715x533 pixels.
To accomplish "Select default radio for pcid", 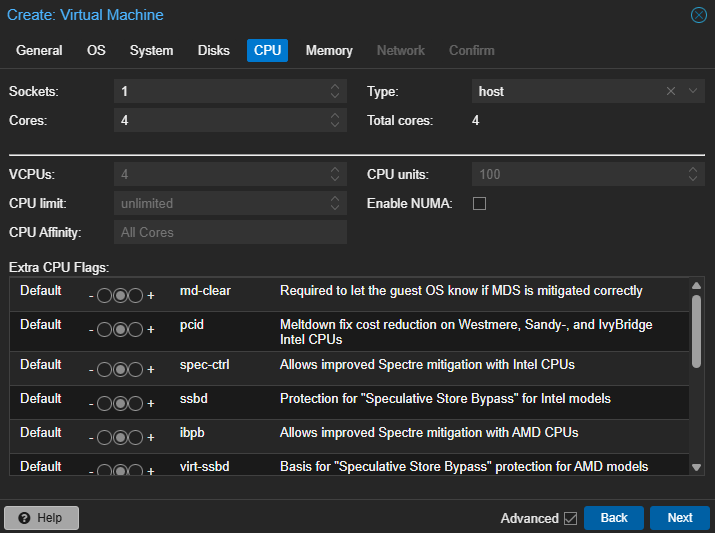I will (x=120, y=330).
